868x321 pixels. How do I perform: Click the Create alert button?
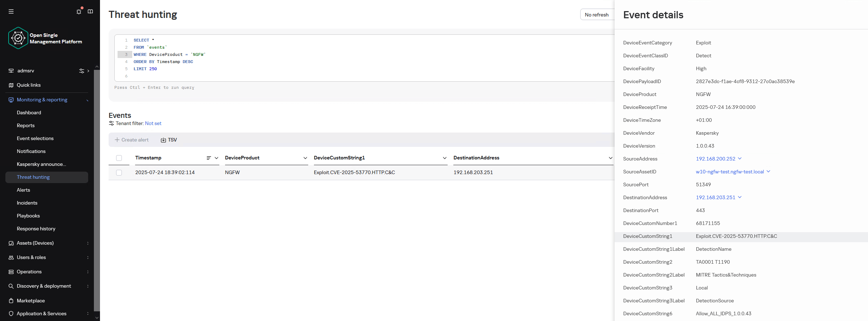click(x=132, y=140)
